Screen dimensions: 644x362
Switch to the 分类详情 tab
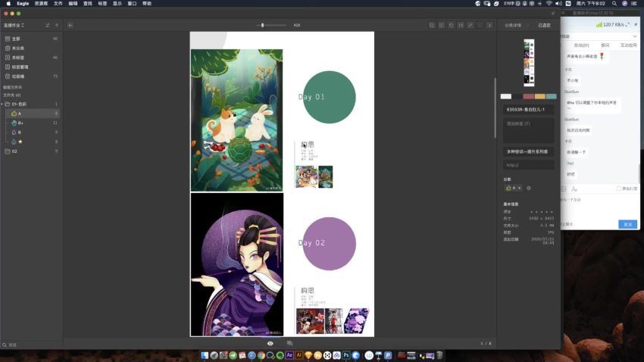pos(513,26)
